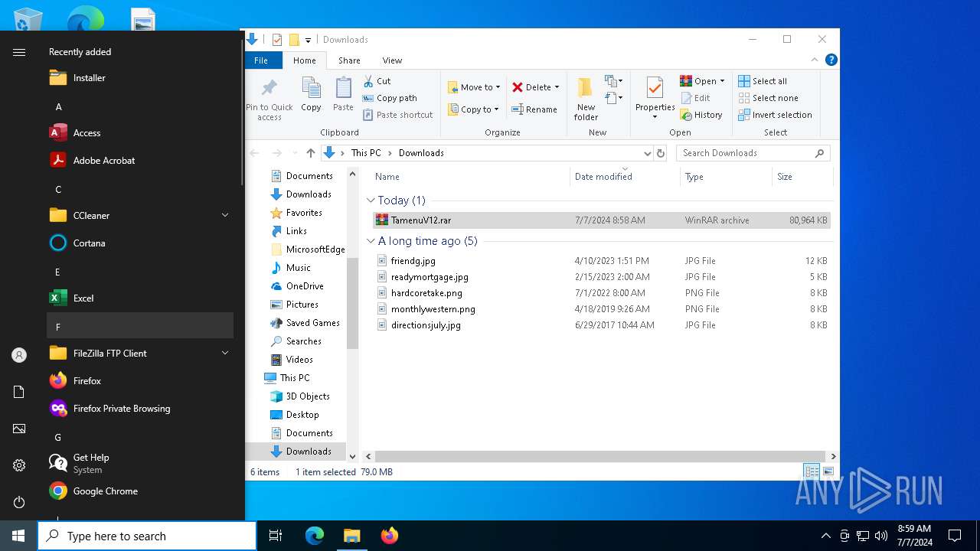Select Music in the navigation pane
Image resolution: width=980 pixels, height=551 pixels.
click(x=298, y=268)
